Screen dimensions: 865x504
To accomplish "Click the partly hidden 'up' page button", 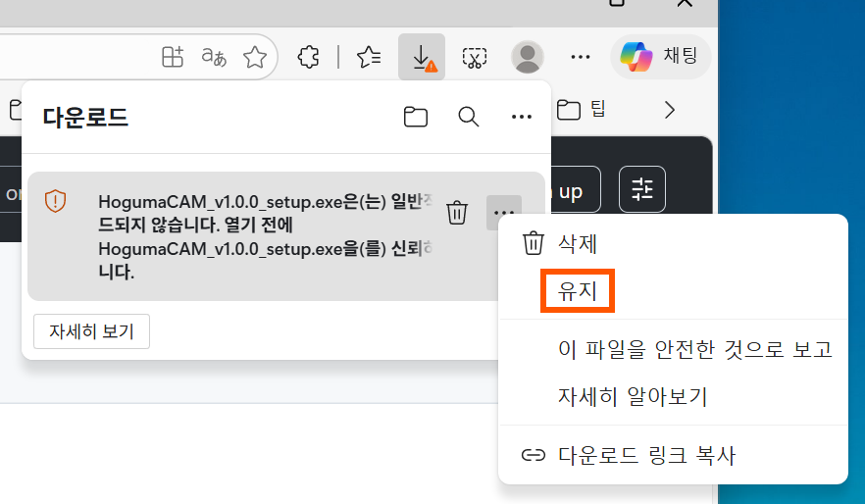I will 574,189.
